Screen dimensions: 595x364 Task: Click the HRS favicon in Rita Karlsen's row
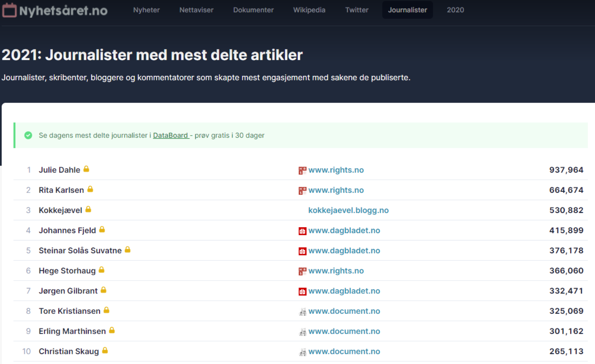pyautogui.click(x=302, y=190)
